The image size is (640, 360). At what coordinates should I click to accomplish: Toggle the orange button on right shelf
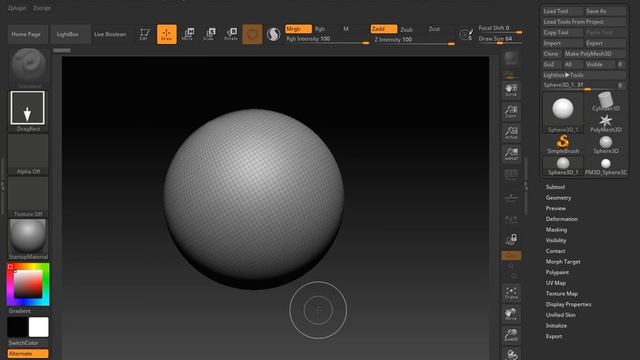tap(511, 256)
